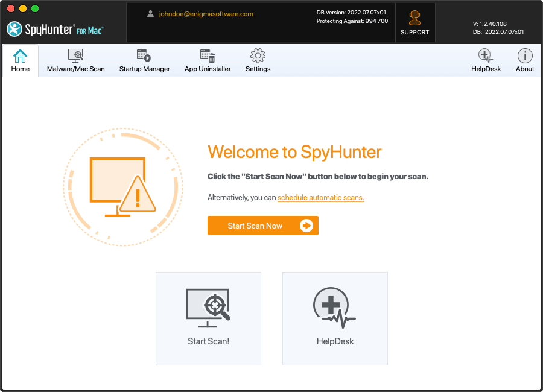Switch to the Home tab
Screen dimensions: 543x392
click(21, 61)
